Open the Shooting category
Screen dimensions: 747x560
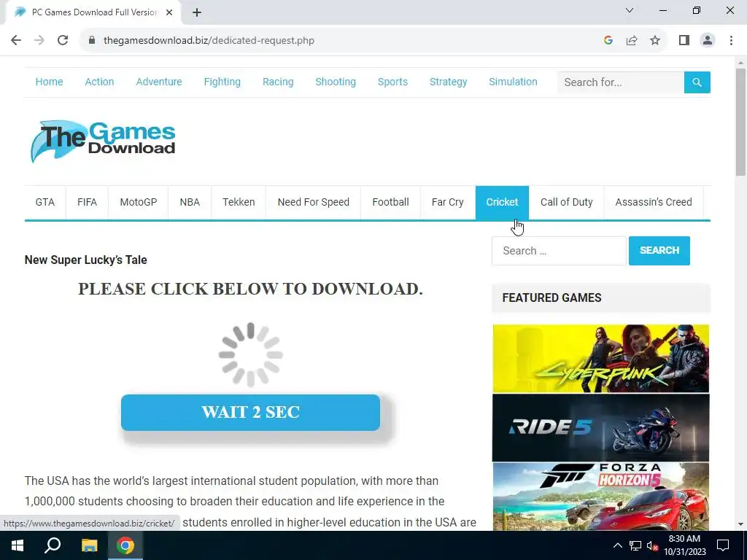pyautogui.click(x=336, y=82)
